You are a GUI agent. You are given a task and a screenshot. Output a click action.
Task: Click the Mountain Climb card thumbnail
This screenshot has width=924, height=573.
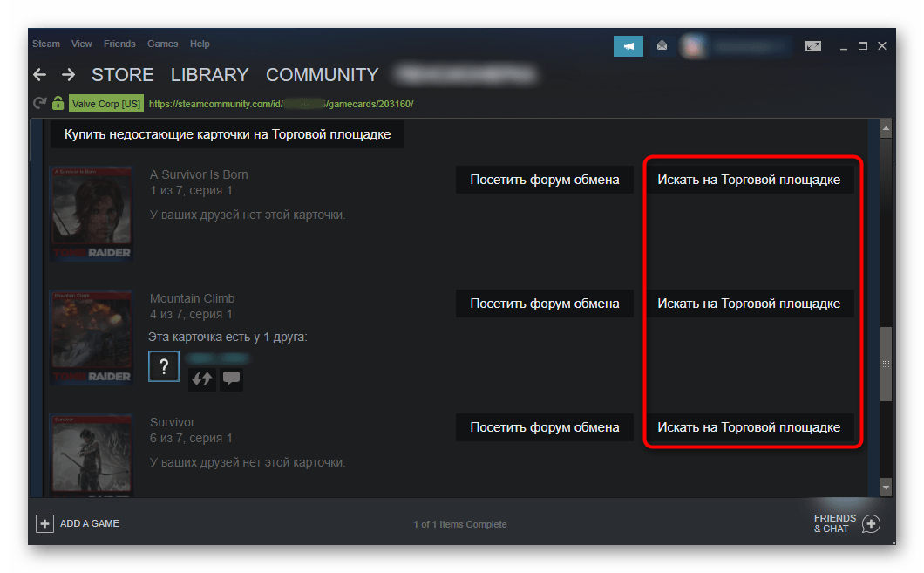tap(92, 338)
